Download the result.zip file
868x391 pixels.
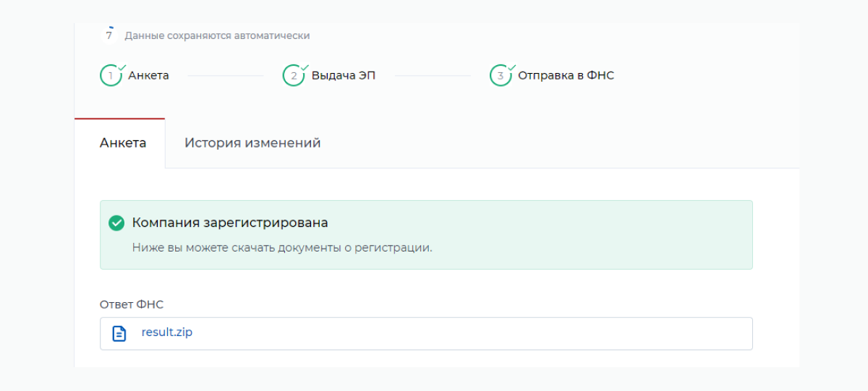[x=167, y=333]
